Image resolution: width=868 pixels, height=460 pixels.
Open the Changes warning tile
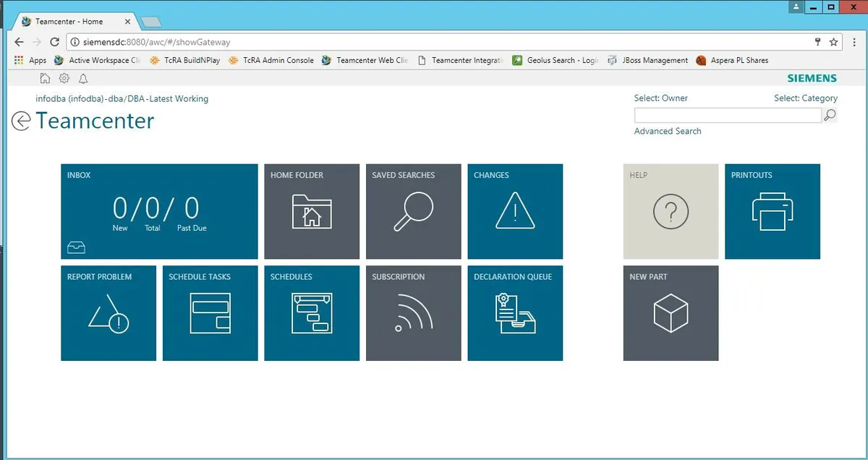[515, 211]
